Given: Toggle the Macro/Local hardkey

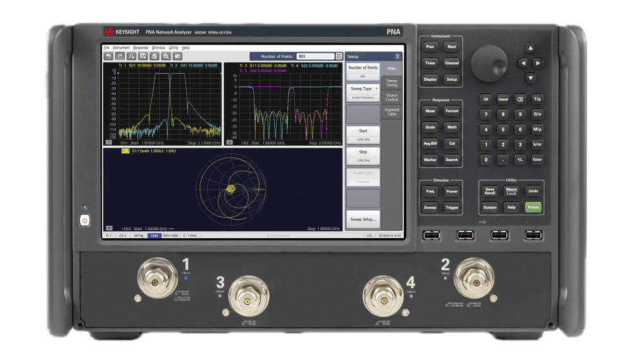Looking at the screenshot, I should pos(511,191).
